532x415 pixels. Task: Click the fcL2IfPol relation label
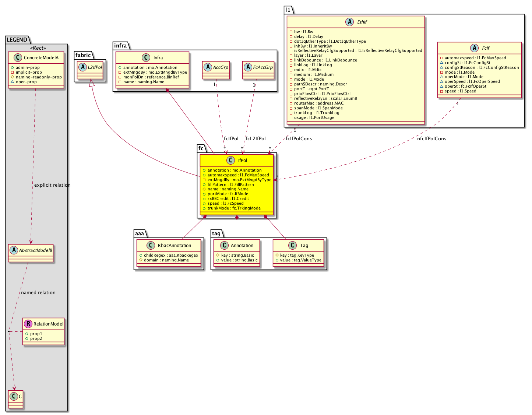pyautogui.click(x=256, y=139)
